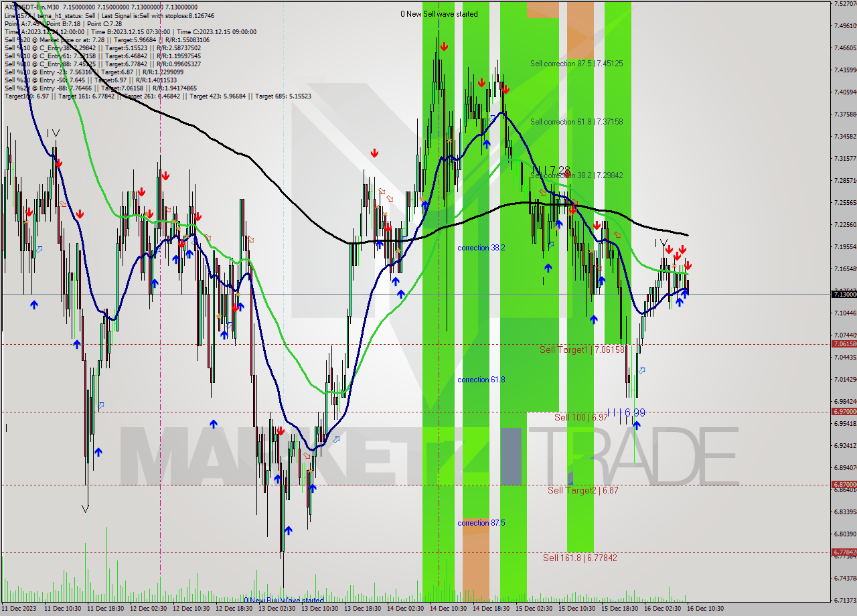Click the red 6.97000 price axis tag
This screenshot has width=857, height=616.
(x=844, y=411)
